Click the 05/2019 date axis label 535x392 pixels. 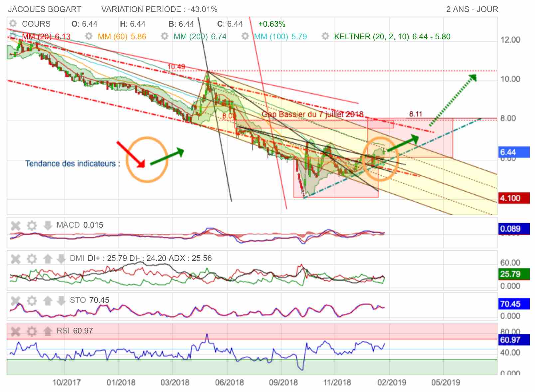tap(446, 382)
